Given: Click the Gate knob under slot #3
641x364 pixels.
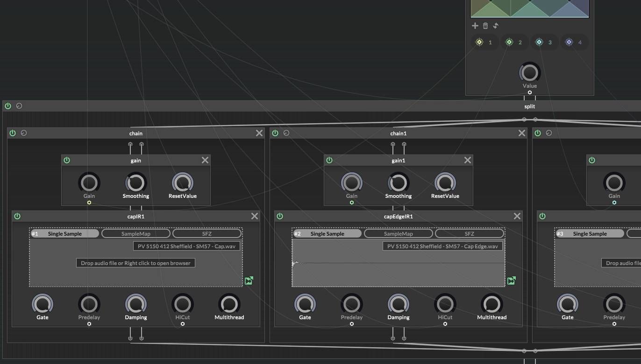Looking at the screenshot, I should pos(568,304).
